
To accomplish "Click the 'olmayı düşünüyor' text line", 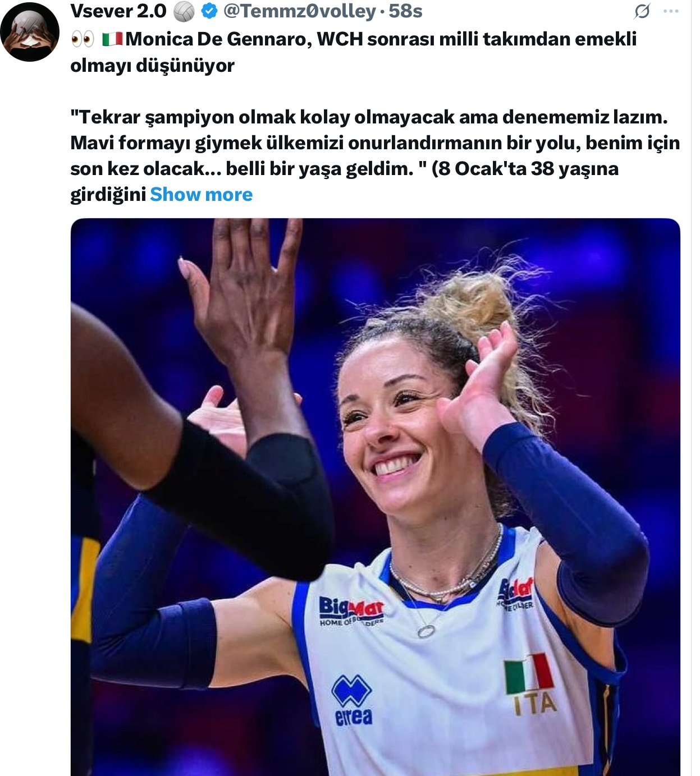I will click(x=153, y=65).
